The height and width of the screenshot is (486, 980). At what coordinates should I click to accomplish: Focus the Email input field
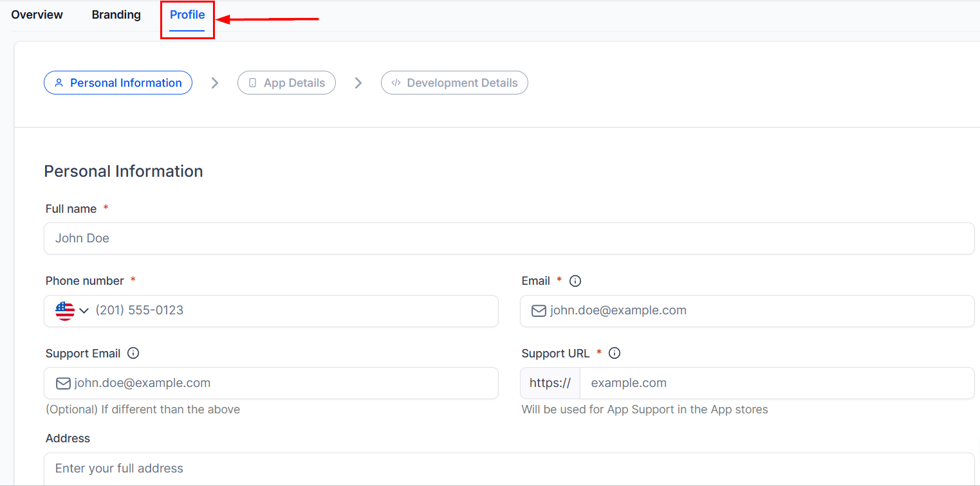[x=747, y=311]
